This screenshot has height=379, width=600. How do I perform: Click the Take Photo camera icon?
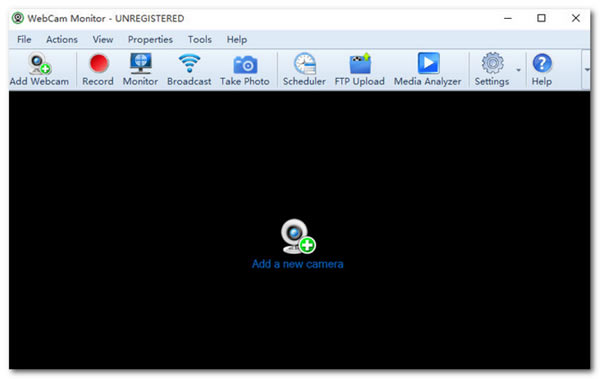point(245,64)
